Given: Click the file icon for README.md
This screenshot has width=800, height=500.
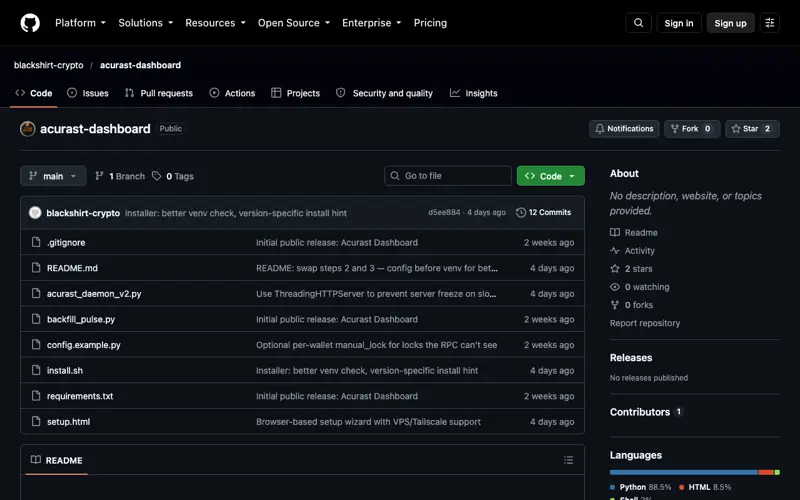Looking at the screenshot, I should 36,267.
